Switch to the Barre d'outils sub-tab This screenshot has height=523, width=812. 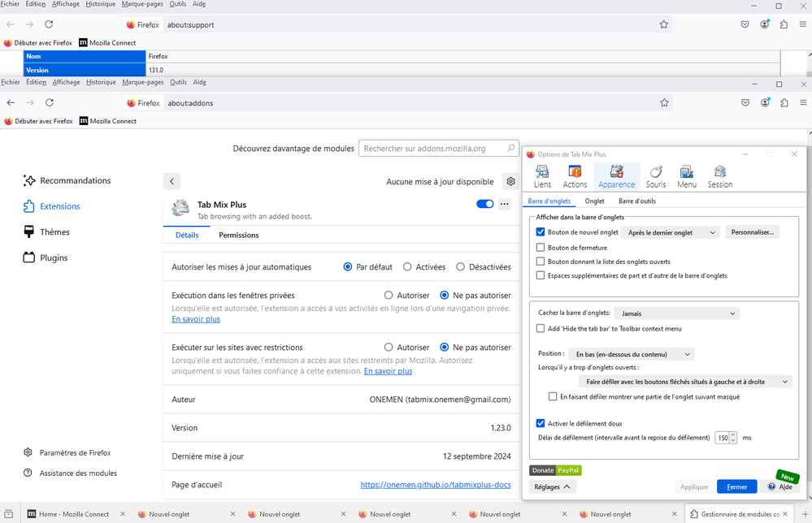click(637, 201)
